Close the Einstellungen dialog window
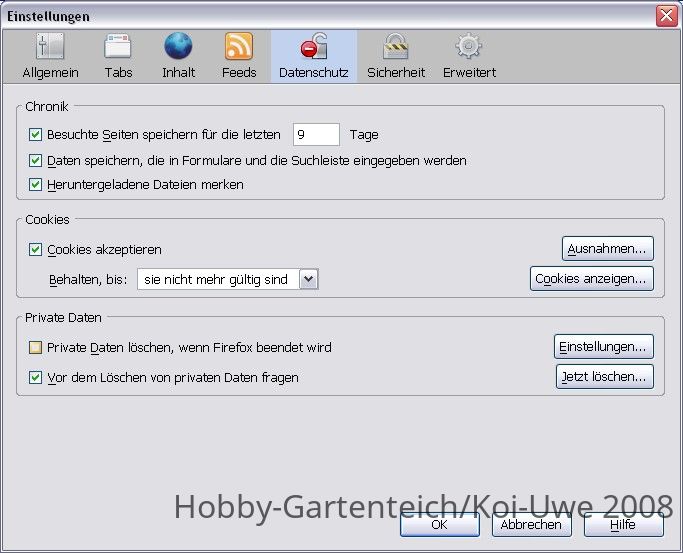 [x=666, y=16]
